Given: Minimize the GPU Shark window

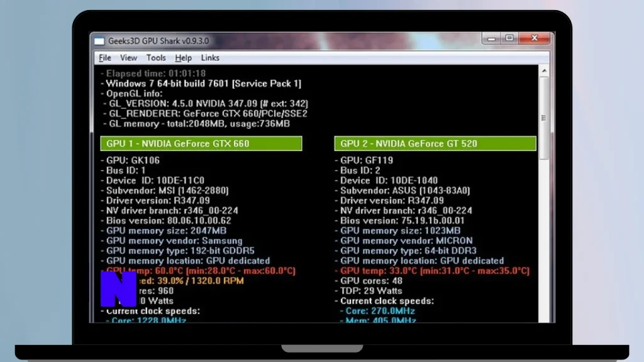Looking at the screenshot, I should (x=491, y=38).
